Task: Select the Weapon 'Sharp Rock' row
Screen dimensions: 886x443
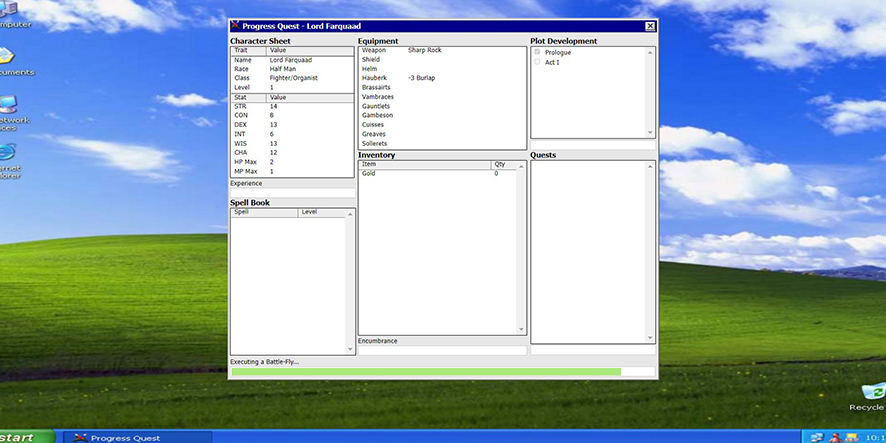Action: click(x=442, y=50)
